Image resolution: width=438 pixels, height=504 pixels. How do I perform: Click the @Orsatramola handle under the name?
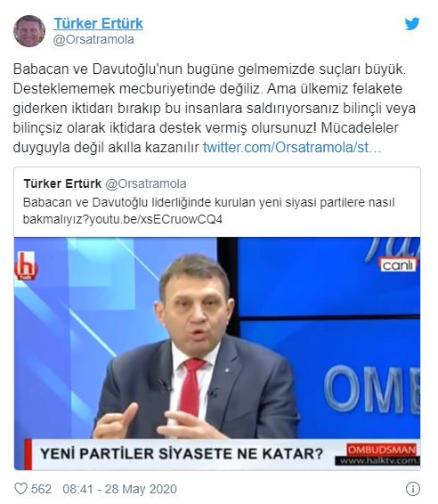click(x=93, y=39)
